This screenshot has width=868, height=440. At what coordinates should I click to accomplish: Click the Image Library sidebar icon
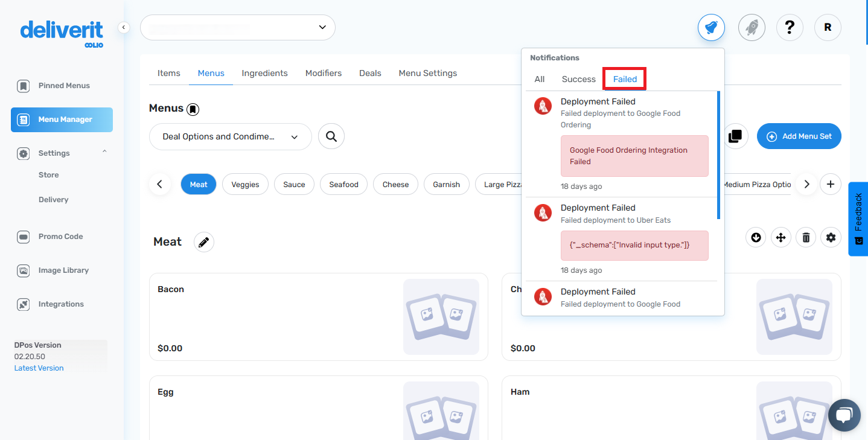pos(23,270)
